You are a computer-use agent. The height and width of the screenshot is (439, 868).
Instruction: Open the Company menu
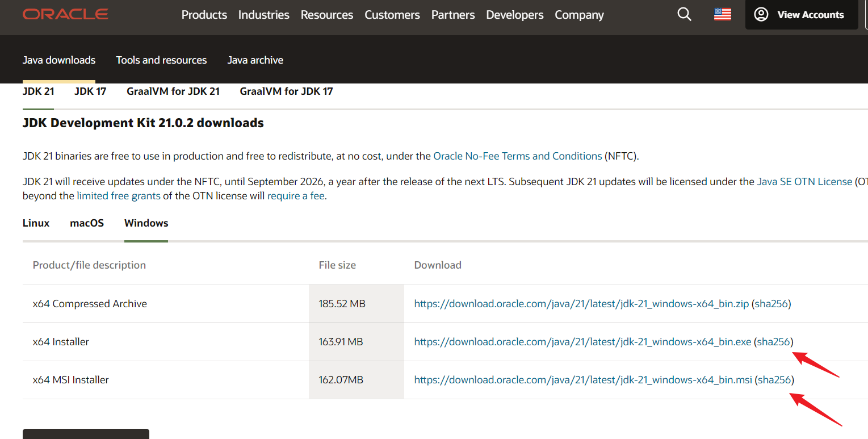580,15
